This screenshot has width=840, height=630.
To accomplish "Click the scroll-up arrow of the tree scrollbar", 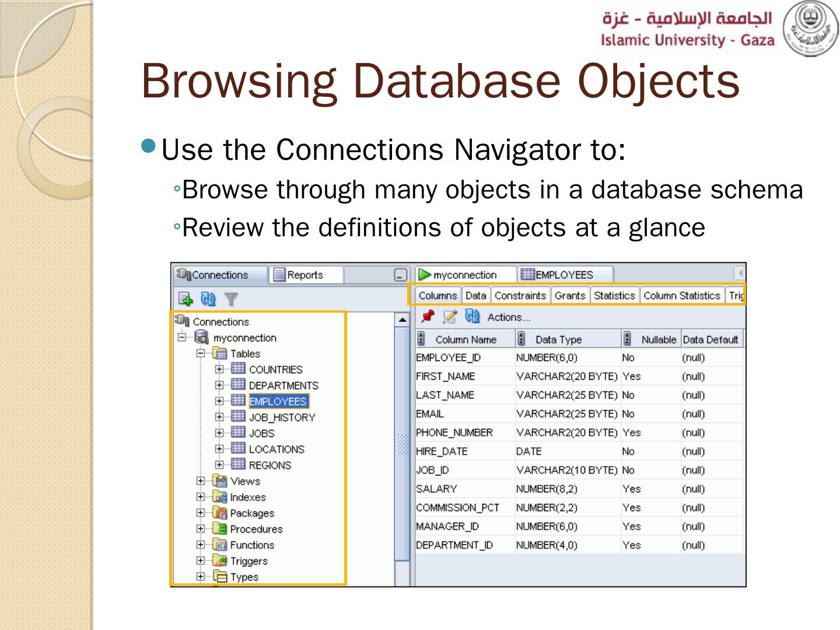I will click(402, 320).
